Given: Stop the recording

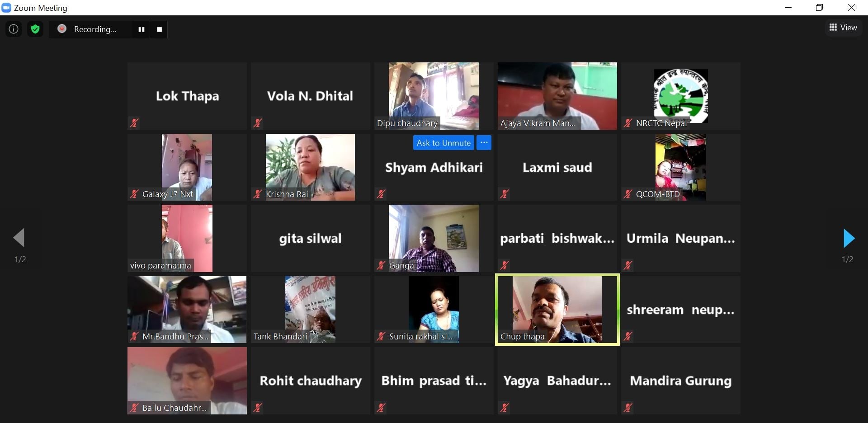Looking at the screenshot, I should (159, 29).
